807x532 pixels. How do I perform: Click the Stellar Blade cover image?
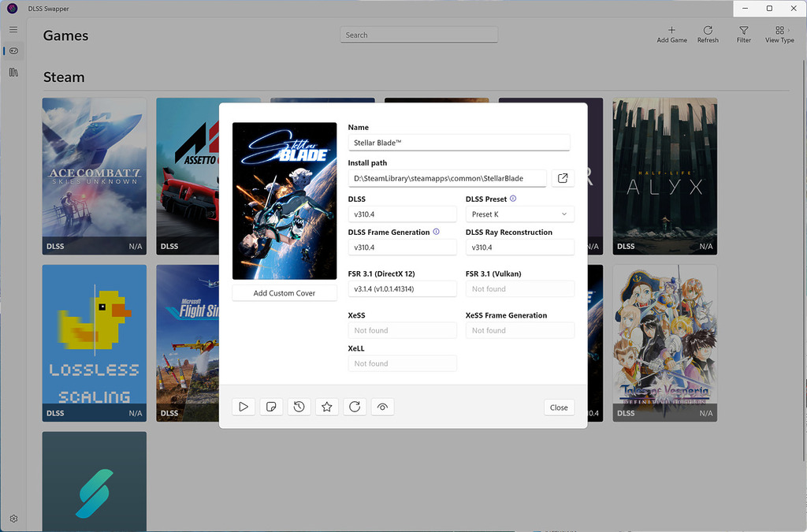click(284, 201)
